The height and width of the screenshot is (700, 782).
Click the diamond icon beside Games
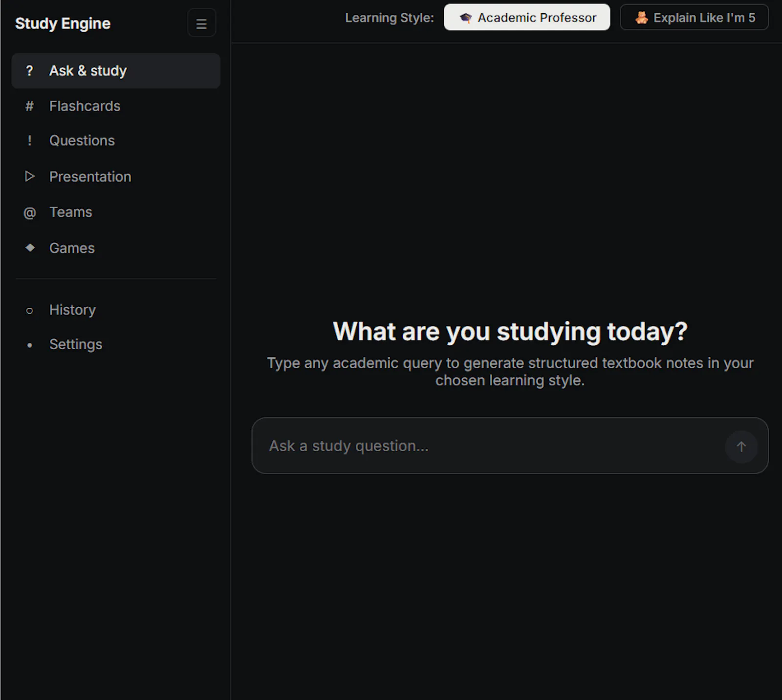(x=30, y=248)
